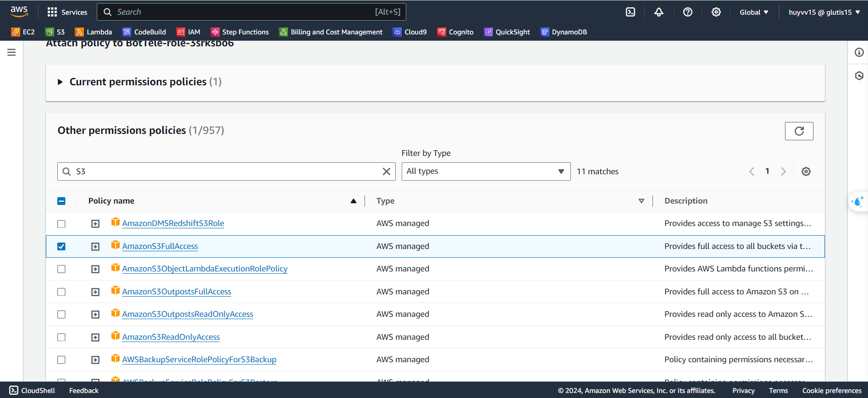Go to next page of policies
This screenshot has width=868, height=398.
[783, 171]
